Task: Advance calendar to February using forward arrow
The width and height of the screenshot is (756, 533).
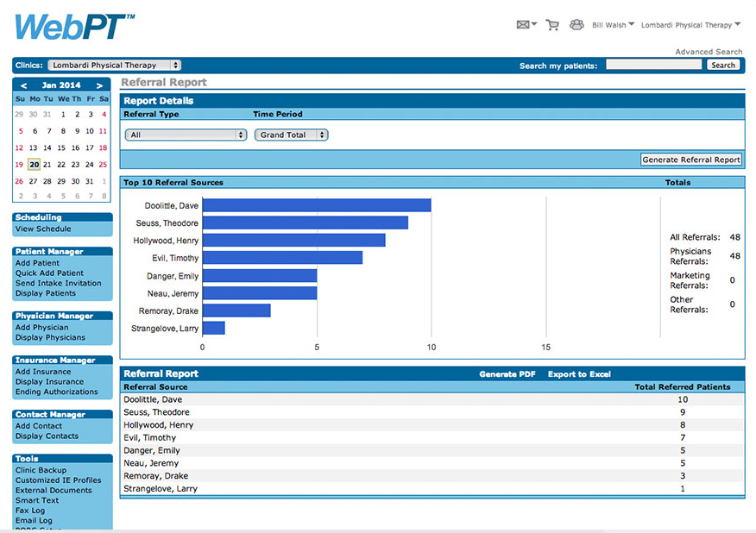Action: pos(101,85)
